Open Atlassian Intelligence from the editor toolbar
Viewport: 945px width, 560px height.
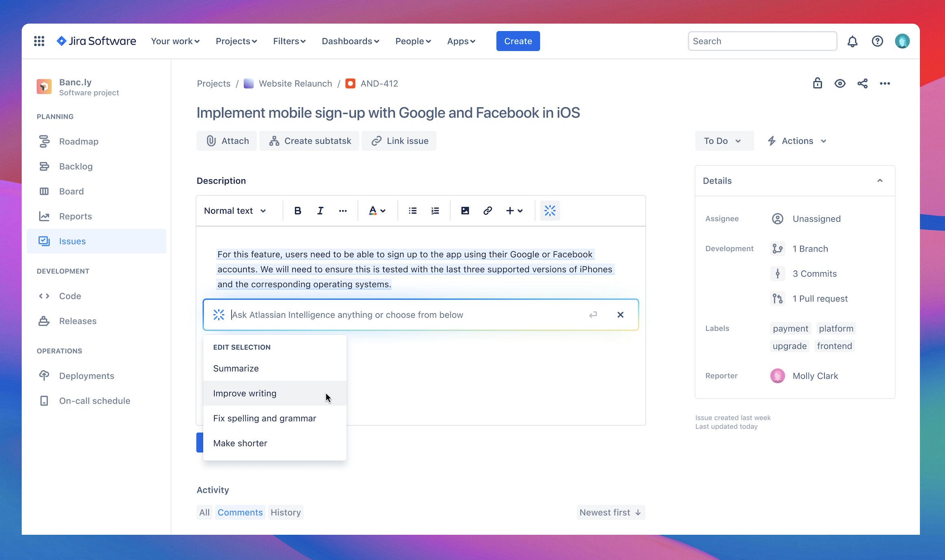(550, 211)
